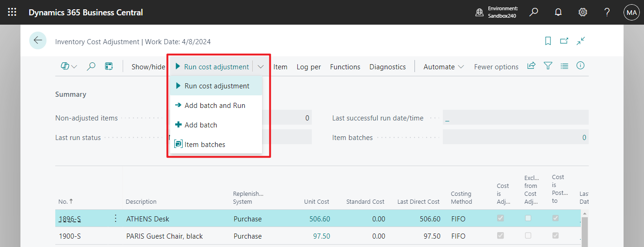Click unit cost 506.60 link
Screen dimensions: 644x247
pyautogui.click(x=320, y=219)
